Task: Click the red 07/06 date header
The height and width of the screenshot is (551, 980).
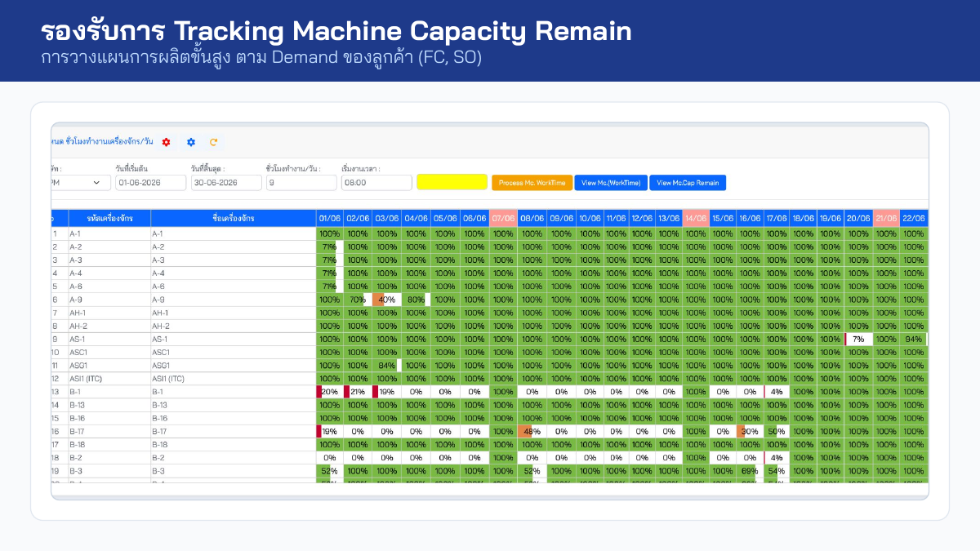Action: coord(503,219)
